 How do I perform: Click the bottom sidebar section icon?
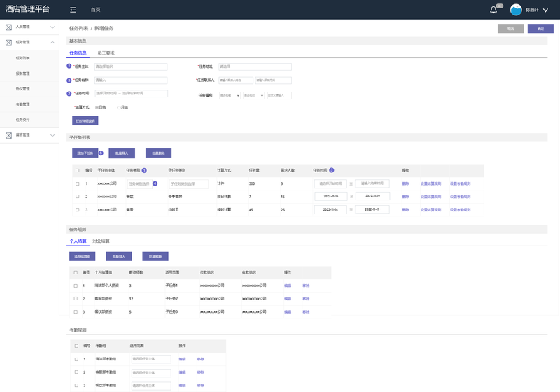click(8, 135)
